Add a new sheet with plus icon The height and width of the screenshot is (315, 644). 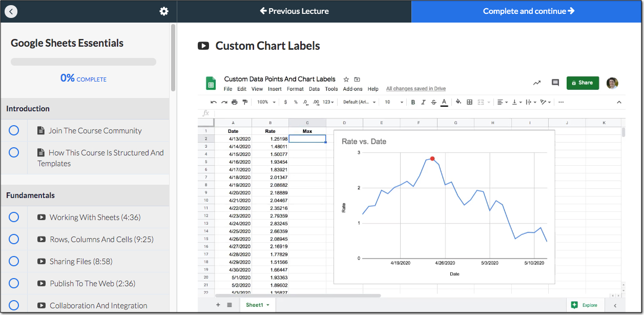pyautogui.click(x=218, y=305)
